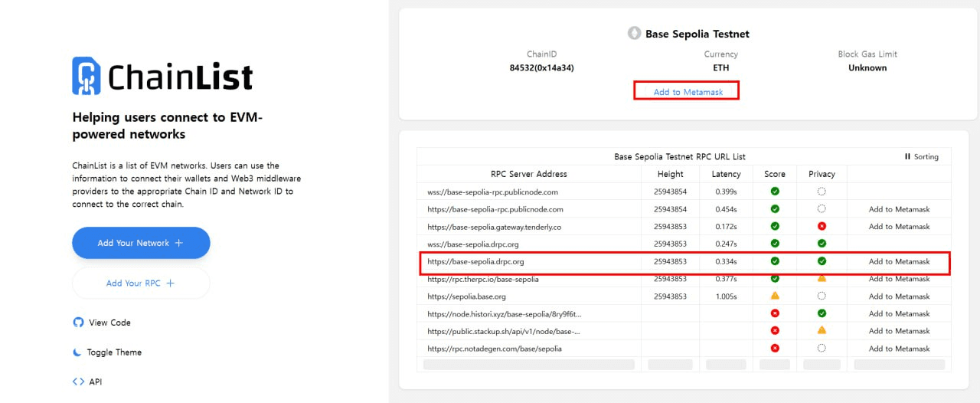The image size is (980, 403).
Task: Click score checkmark for wss://base-sepolia-rpc.publicnode.com
Action: [775, 192]
